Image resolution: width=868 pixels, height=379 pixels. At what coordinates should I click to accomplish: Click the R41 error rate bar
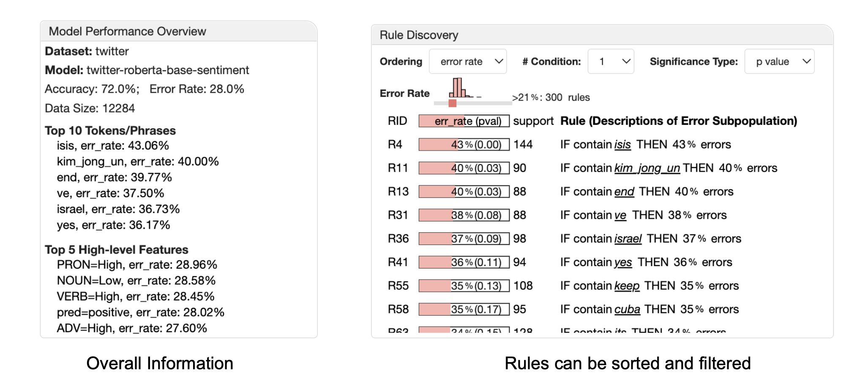tap(464, 263)
